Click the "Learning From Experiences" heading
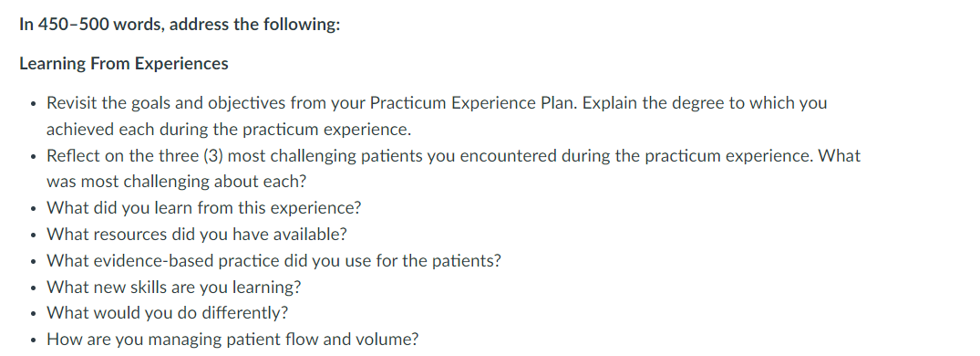 124,64
